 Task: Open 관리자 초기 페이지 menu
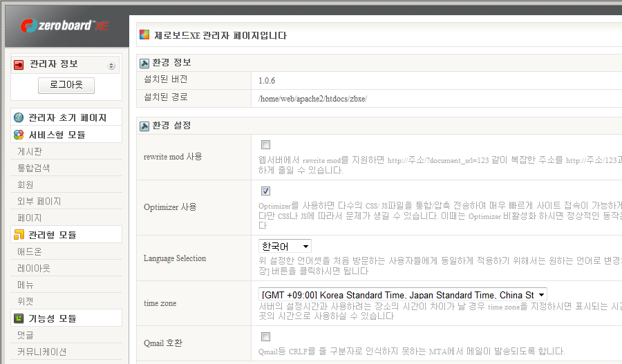(68, 117)
